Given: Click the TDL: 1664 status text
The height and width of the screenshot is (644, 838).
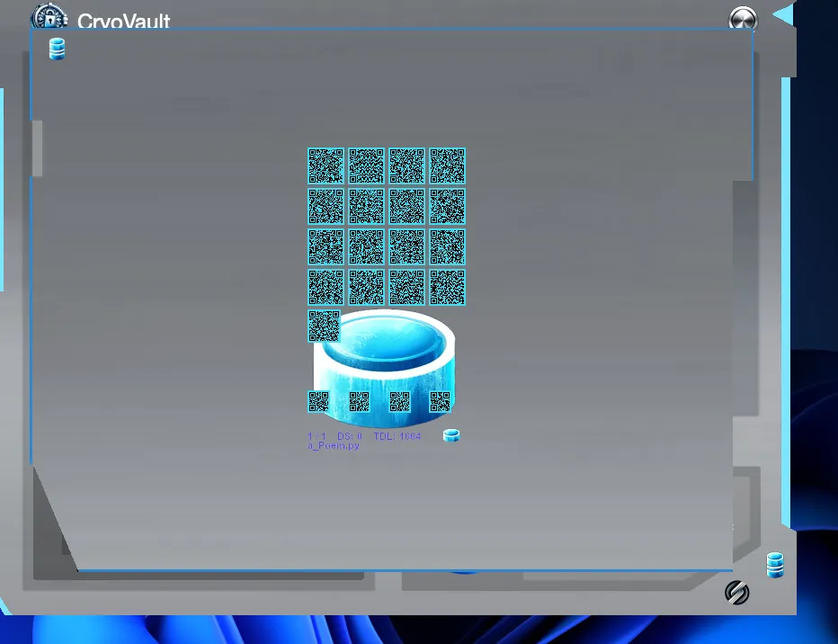Looking at the screenshot, I should [x=397, y=436].
